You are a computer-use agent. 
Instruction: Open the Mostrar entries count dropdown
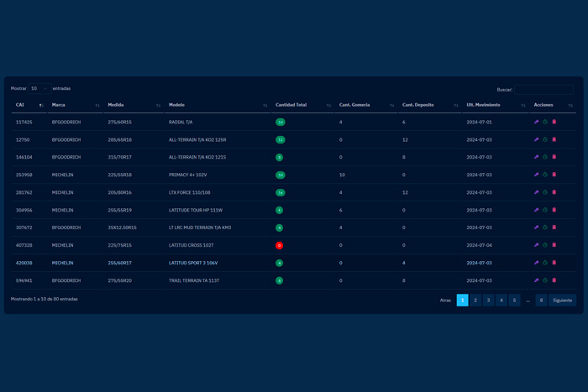[39, 88]
